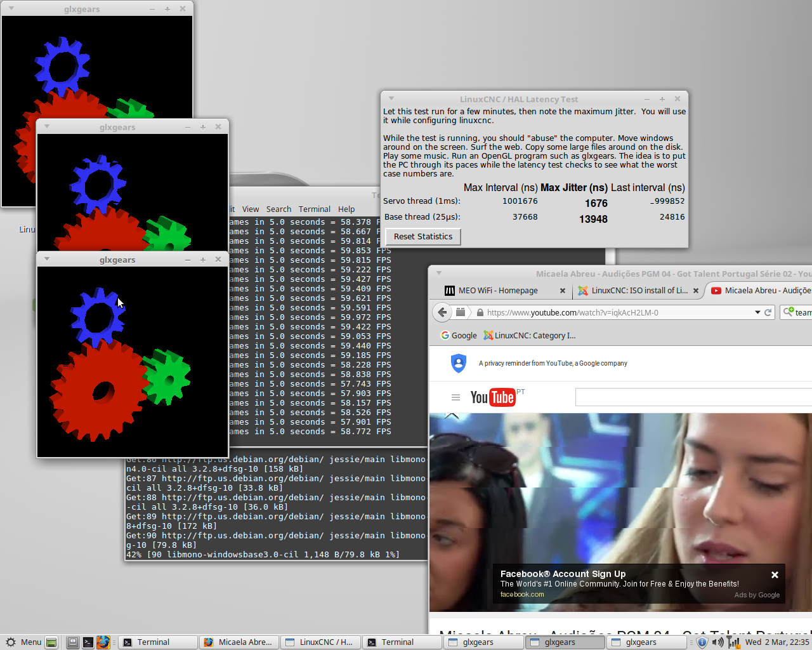812x650 pixels.
Task: Click the show desktop icon beside Menu
Action: (x=51, y=642)
